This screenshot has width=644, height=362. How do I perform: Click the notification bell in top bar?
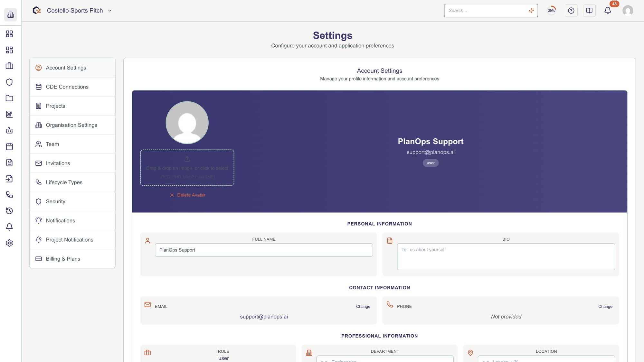point(608,11)
